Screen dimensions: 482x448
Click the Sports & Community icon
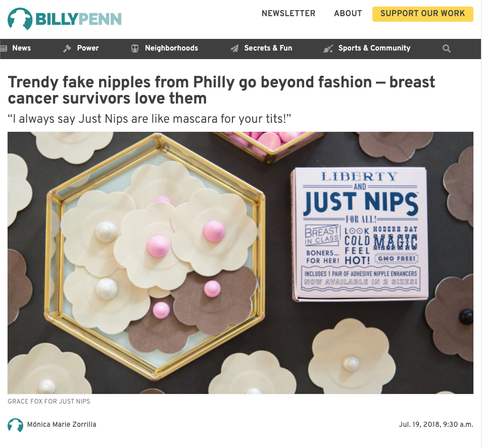point(328,48)
